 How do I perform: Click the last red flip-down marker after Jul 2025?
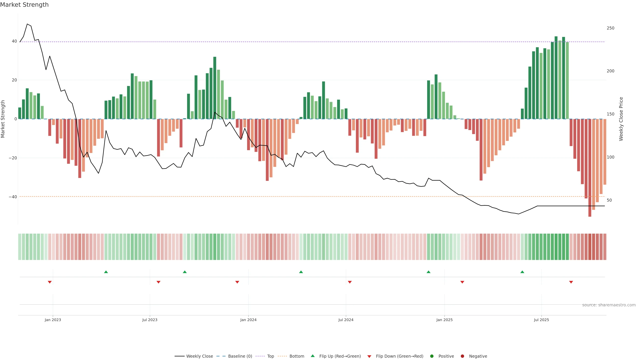[x=571, y=282]
